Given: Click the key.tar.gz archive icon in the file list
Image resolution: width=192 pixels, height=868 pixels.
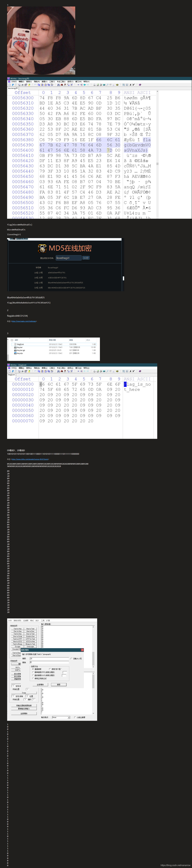Looking at the screenshot, I should (x=15, y=350).
